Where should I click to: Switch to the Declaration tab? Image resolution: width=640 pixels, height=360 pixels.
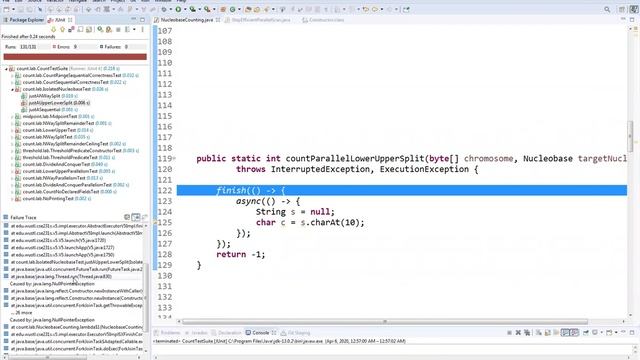(227, 333)
